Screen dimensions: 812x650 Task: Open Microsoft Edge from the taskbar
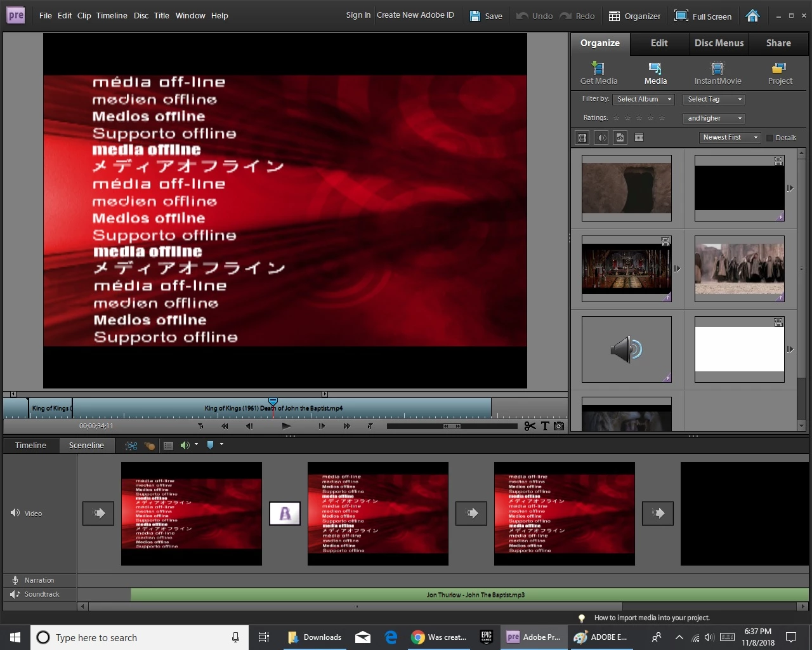point(391,637)
